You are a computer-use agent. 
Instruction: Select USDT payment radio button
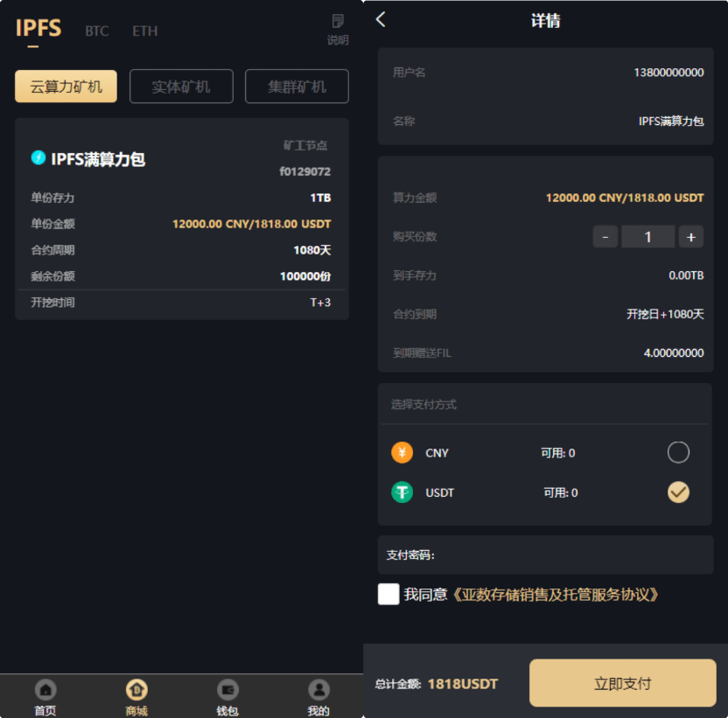pos(678,492)
